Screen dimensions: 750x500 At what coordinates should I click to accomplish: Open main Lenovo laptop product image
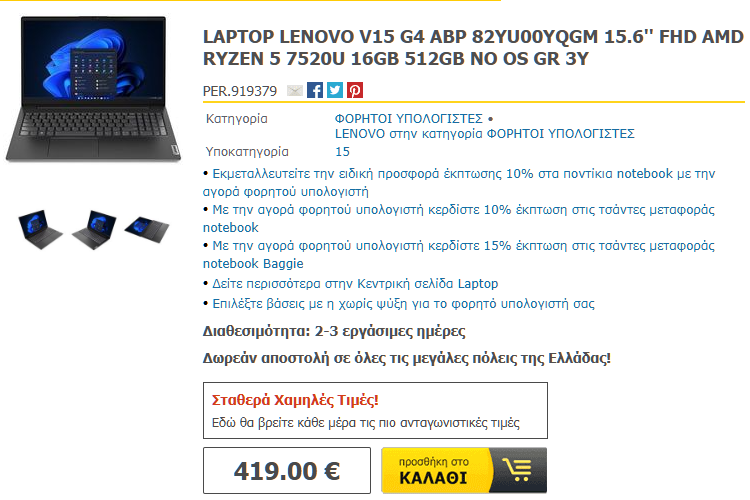pyautogui.click(x=93, y=89)
